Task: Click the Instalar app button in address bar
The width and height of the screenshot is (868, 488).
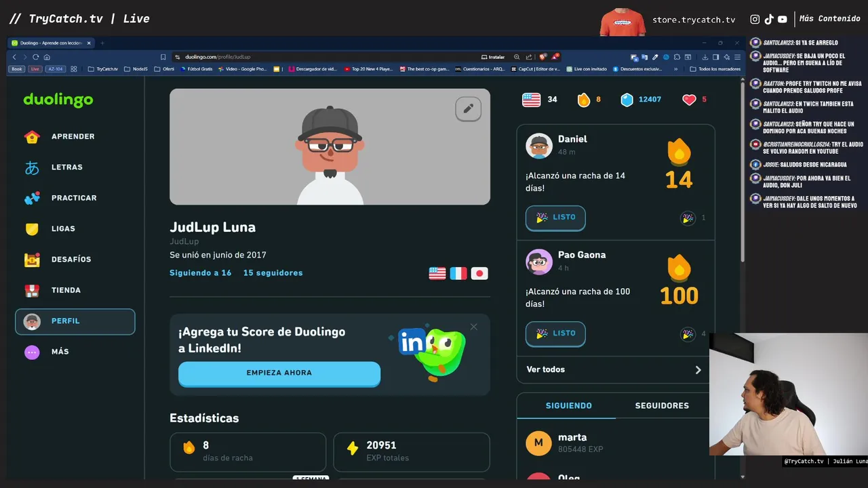Action: [493, 57]
